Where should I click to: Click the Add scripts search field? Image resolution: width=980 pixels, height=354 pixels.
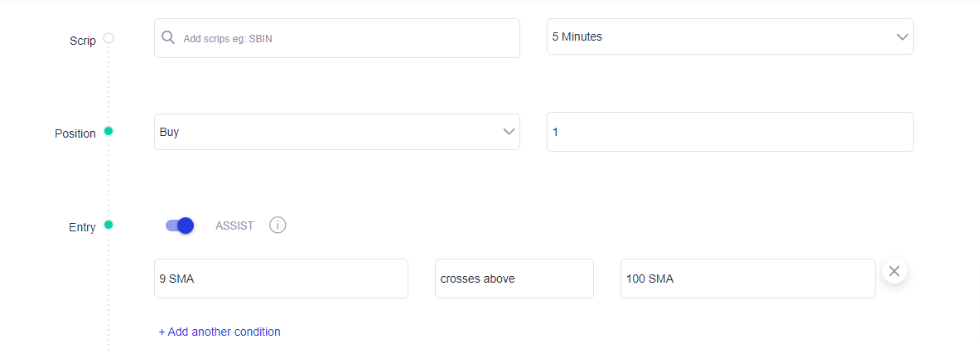tap(337, 38)
